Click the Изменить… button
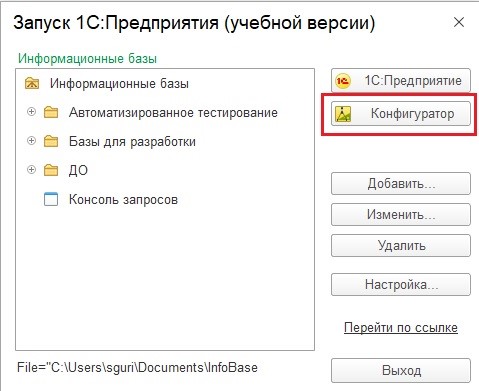The image size is (479, 391). pos(401,215)
